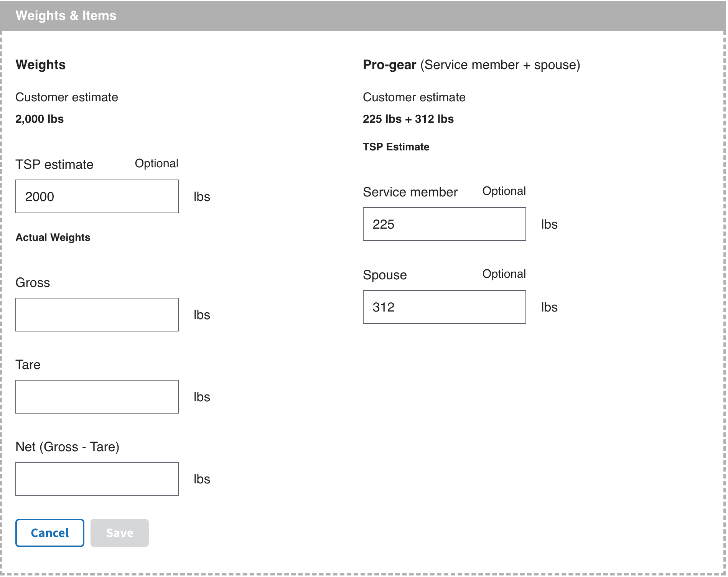This screenshot has width=728, height=577.
Task: Click the Actual Weights subheading
Action: coord(53,237)
